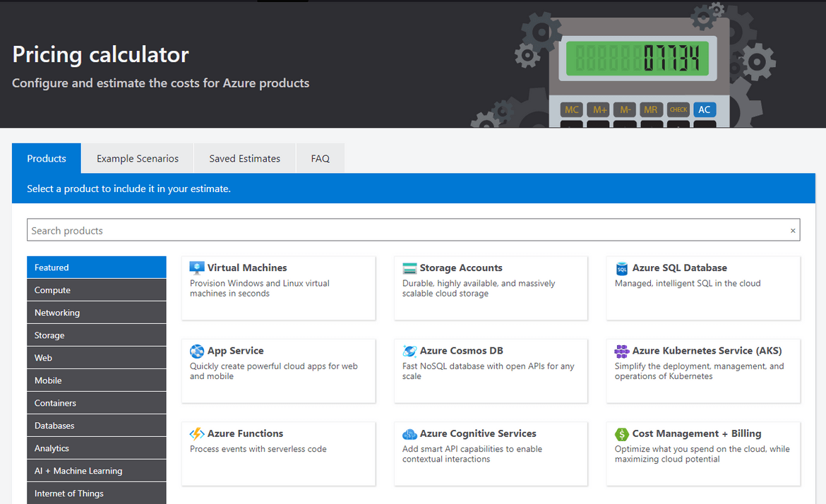The image size is (826, 504).
Task: Select the Featured category
Action: click(97, 268)
